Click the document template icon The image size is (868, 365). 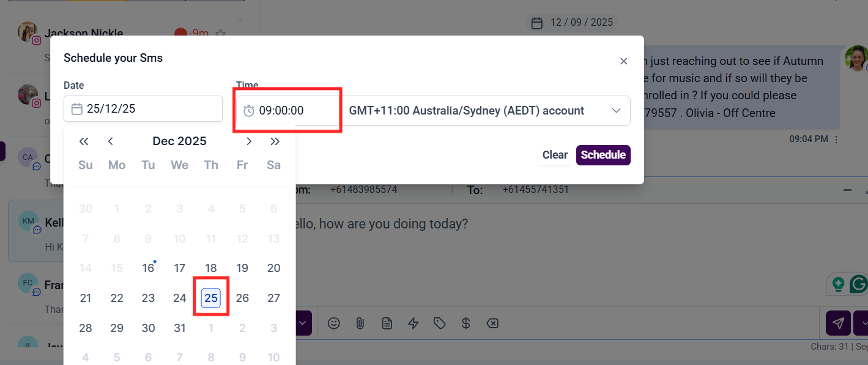pos(387,323)
